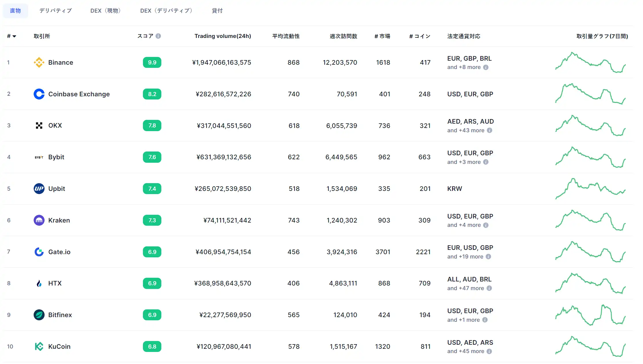Open the Gate.io exchange link

(59, 252)
